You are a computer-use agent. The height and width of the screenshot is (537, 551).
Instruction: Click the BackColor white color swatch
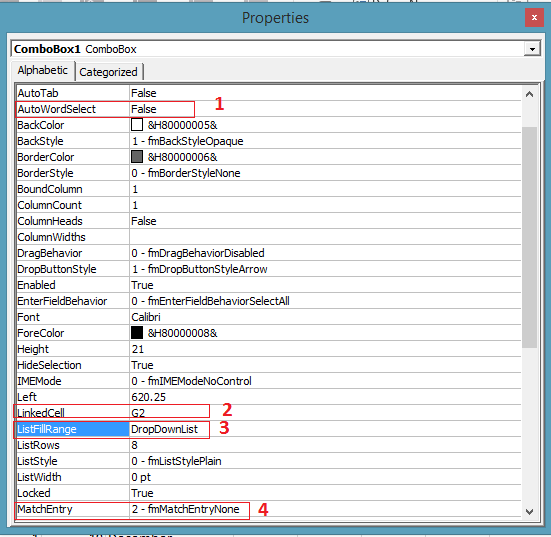[137, 125]
